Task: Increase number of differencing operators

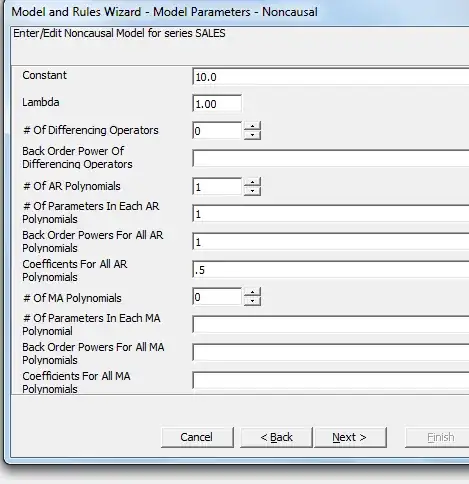Action: tap(252, 126)
